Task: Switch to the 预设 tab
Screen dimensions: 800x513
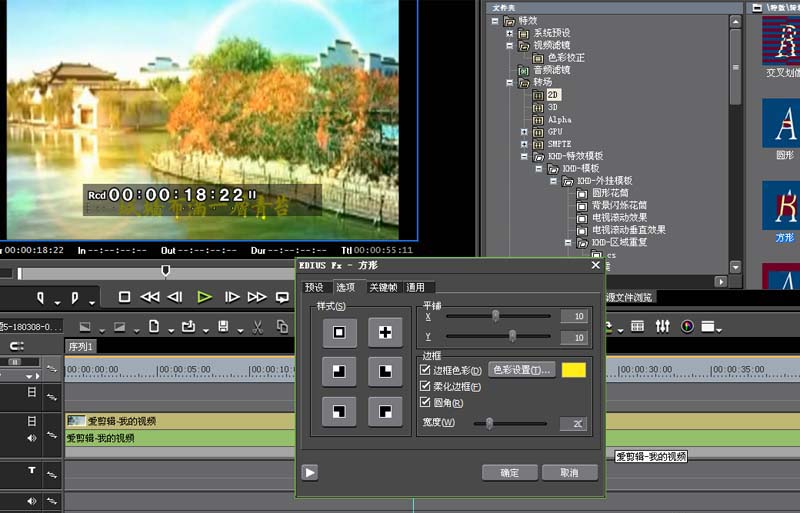Action: click(314, 287)
